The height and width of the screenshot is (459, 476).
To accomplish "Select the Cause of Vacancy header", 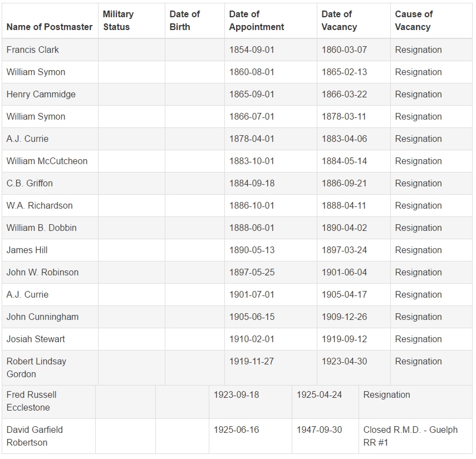I will (414, 21).
